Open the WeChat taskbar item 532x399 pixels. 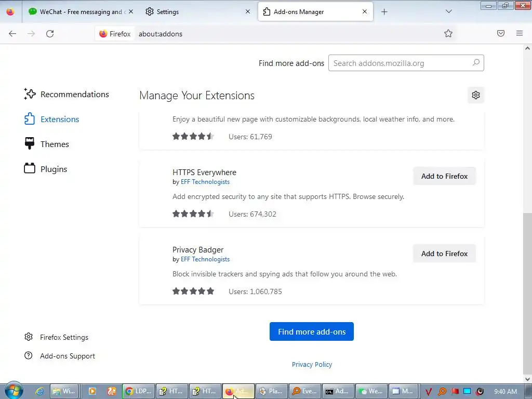click(371, 391)
